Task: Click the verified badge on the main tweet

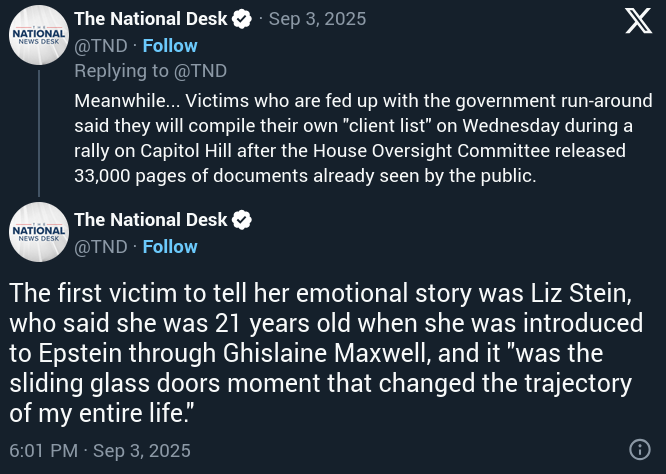Action: (242, 219)
